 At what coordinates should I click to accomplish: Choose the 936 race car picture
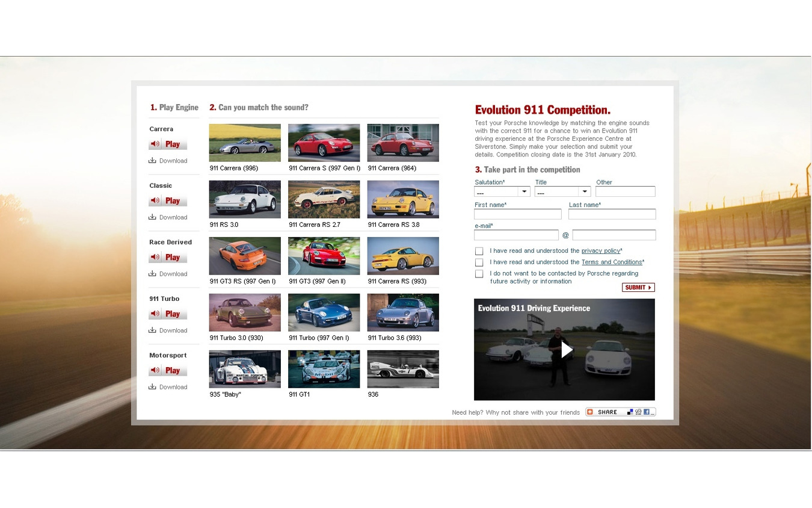pos(403,369)
